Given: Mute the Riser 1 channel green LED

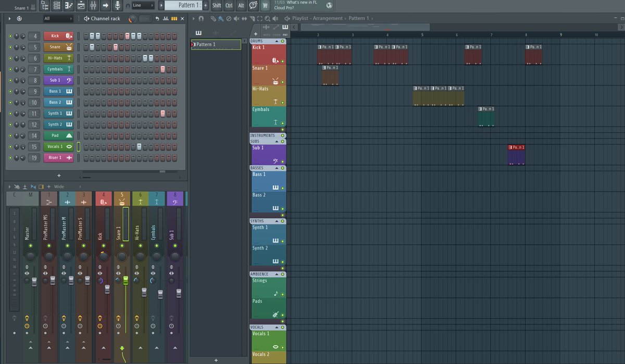Looking at the screenshot, I should 10,157.
